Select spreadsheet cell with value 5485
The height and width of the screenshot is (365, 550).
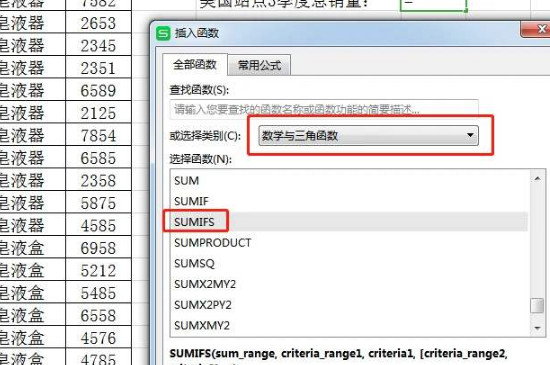[x=98, y=292]
